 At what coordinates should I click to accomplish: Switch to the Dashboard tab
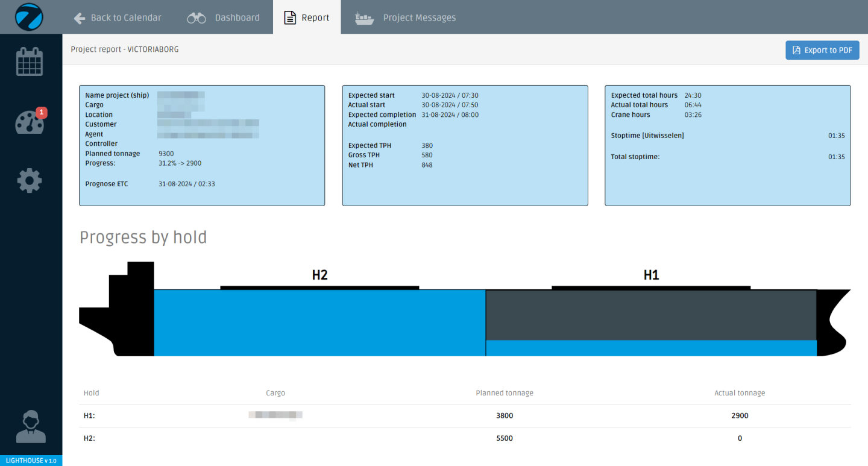[237, 17]
